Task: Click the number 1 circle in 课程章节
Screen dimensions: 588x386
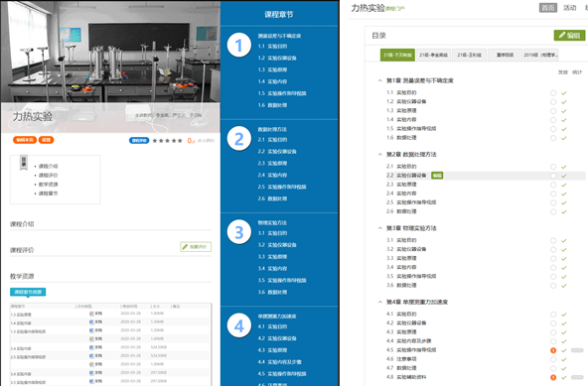Action: (238, 46)
